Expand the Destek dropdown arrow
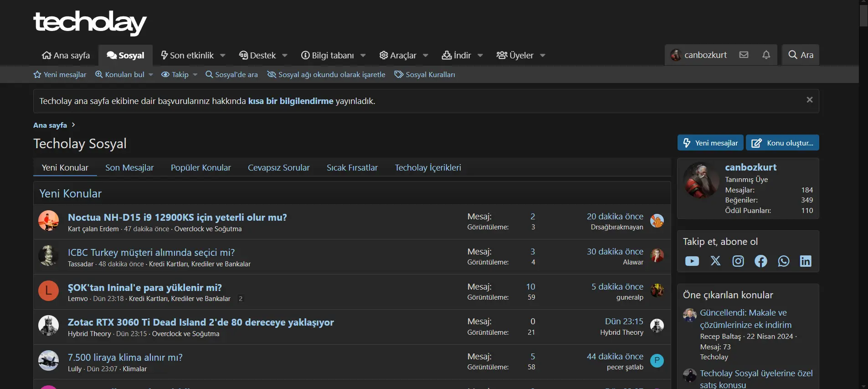868x389 pixels. pos(285,56)
